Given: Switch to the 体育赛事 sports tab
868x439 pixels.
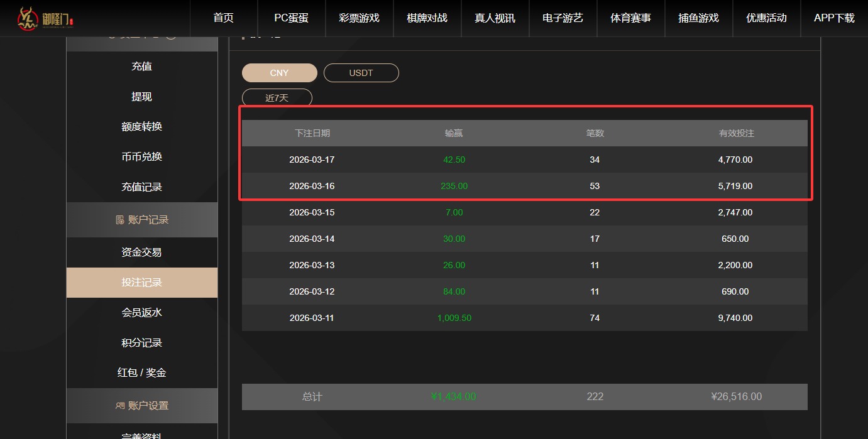Looking at the screenshot, I should [630, 18].
